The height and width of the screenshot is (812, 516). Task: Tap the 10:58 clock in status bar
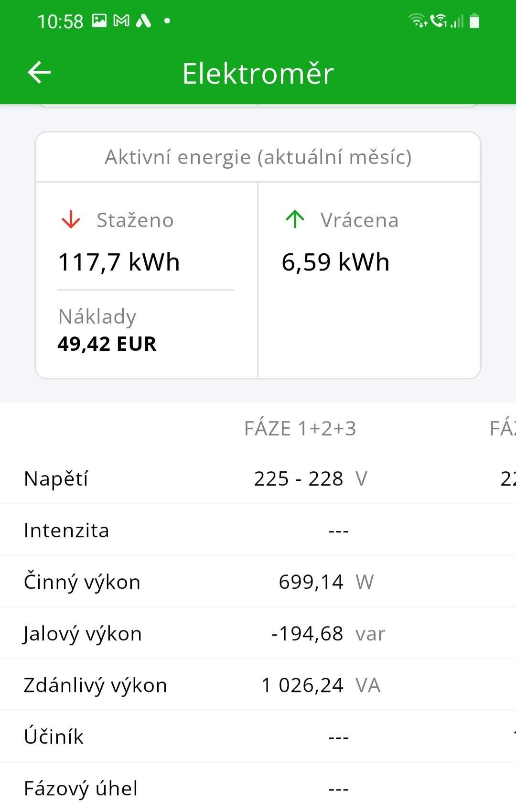pyautogui.click(x=60, y=22)
